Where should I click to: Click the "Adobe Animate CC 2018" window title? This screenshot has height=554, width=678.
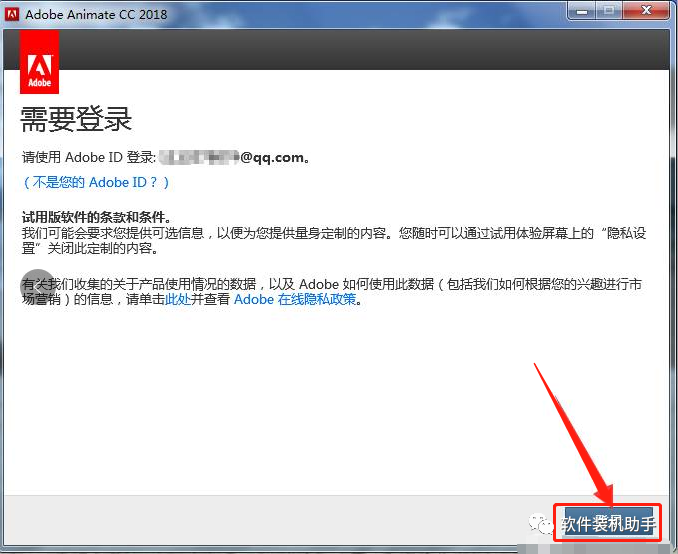96,14
